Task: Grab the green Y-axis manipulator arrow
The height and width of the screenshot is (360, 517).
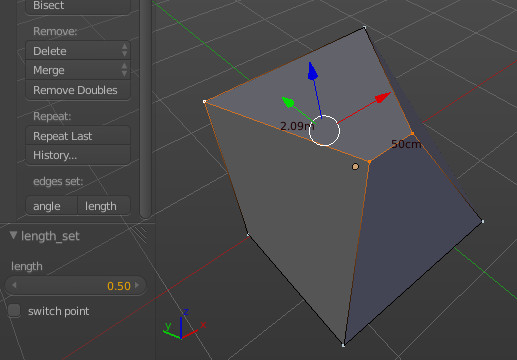Action: point(288,102)
